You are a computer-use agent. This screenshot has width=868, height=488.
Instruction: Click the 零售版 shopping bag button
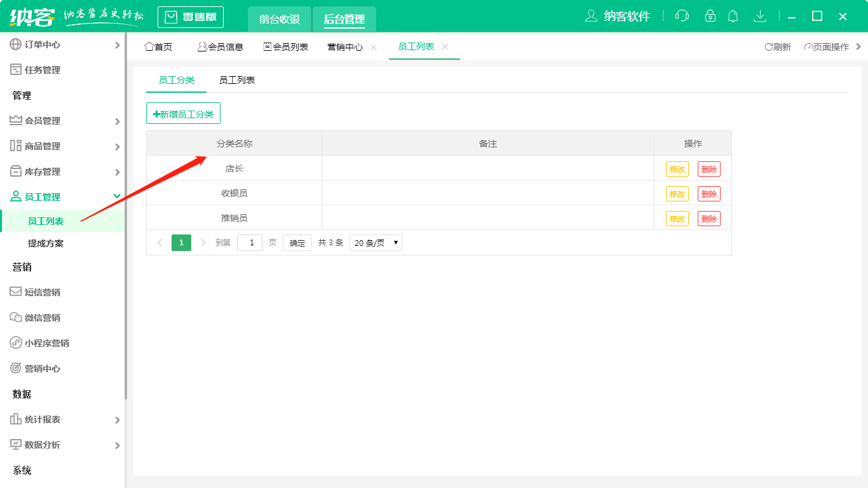tap(191, 17)
